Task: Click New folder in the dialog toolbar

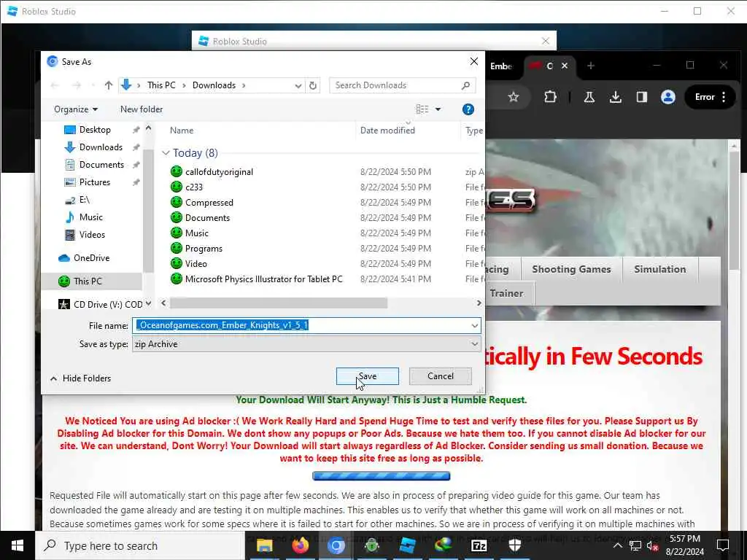Action: (142, 109)
